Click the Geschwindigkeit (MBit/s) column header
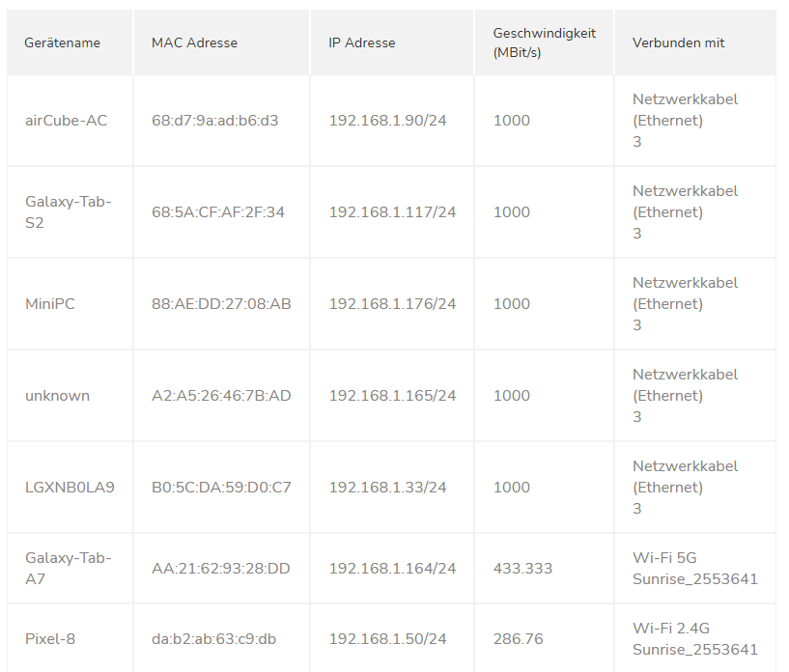Screen dimensions: 789x672 pos(544,42)
